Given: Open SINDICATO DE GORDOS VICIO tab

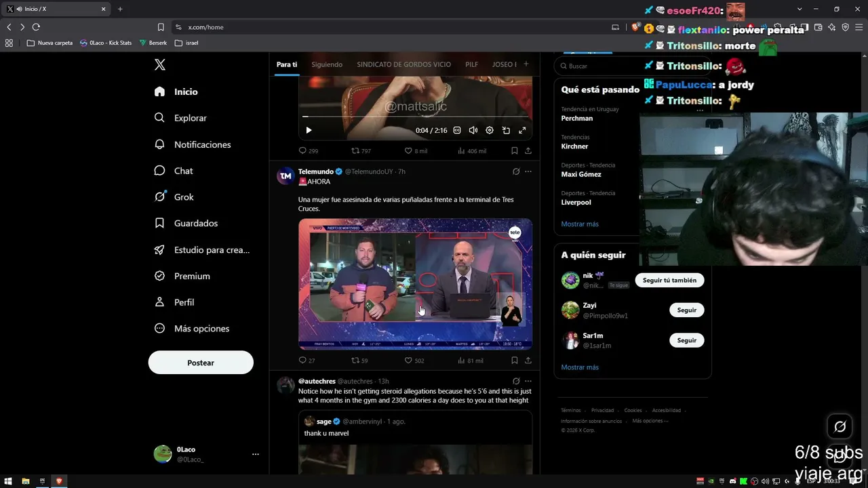Looking at the screenshot, I should [x=403, y=64].
